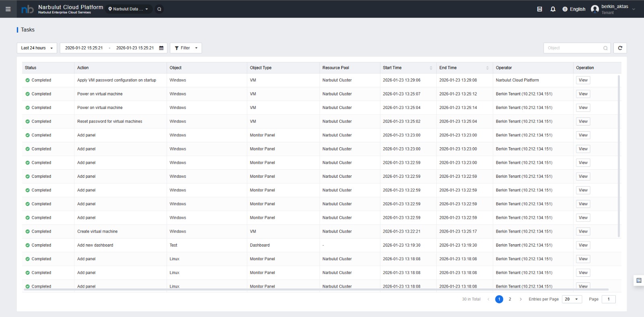Open the floating side panel icon
This screenshot has width=644, height=317.
(639, 280)
